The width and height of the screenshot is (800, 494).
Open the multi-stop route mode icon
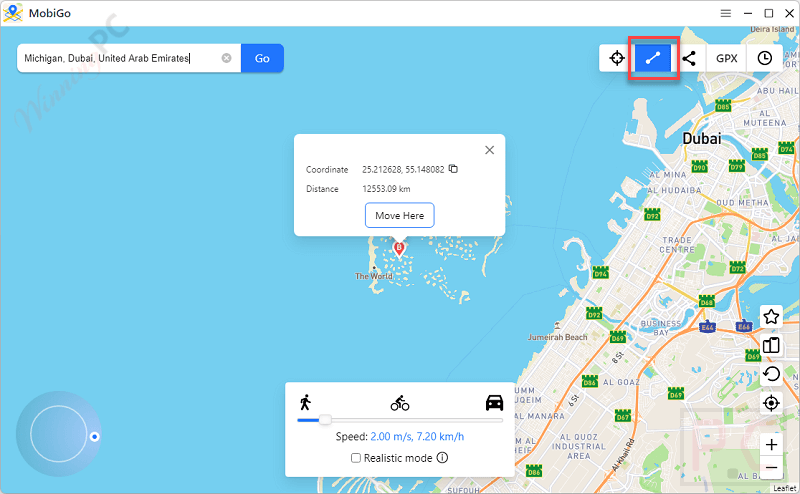689,58
